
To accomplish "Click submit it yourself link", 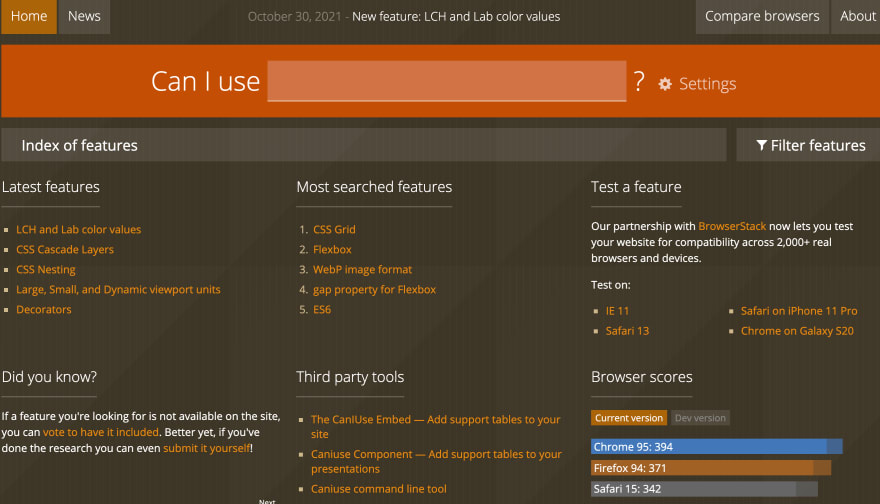I will click(x=207, y=448).
